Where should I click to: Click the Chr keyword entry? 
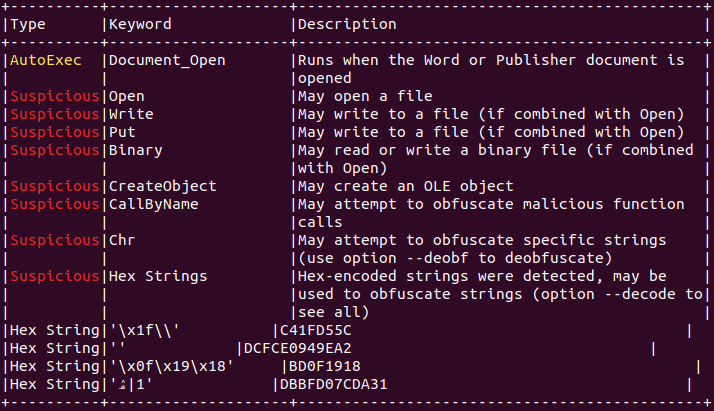coord(122,240)
